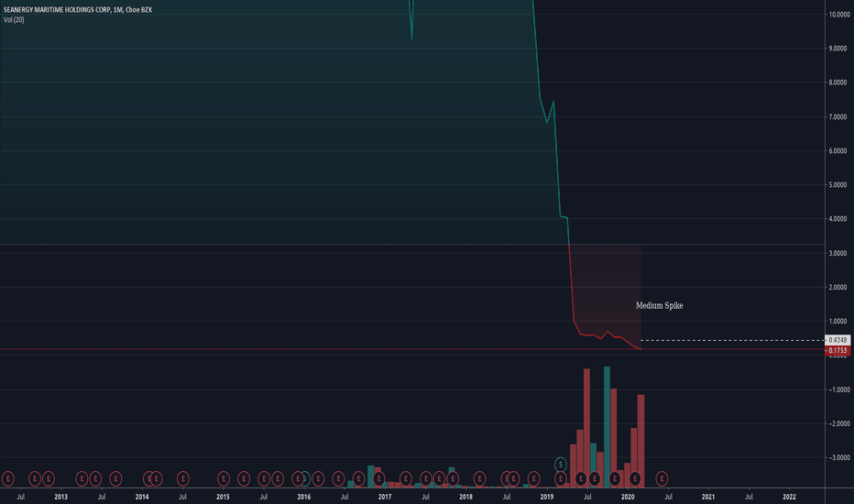Click the Vol (20) indicator label
Screen dimensions: 854x504
(14, 19)
